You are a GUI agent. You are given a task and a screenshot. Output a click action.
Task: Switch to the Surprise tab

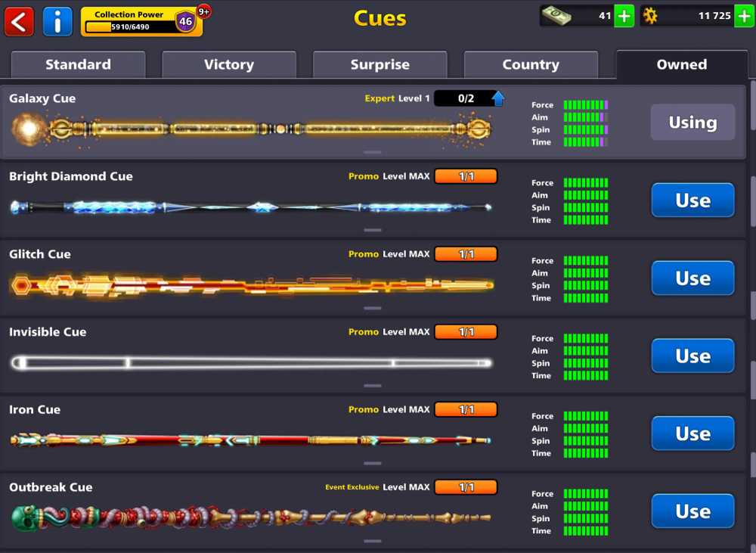[x=380, y=65]
